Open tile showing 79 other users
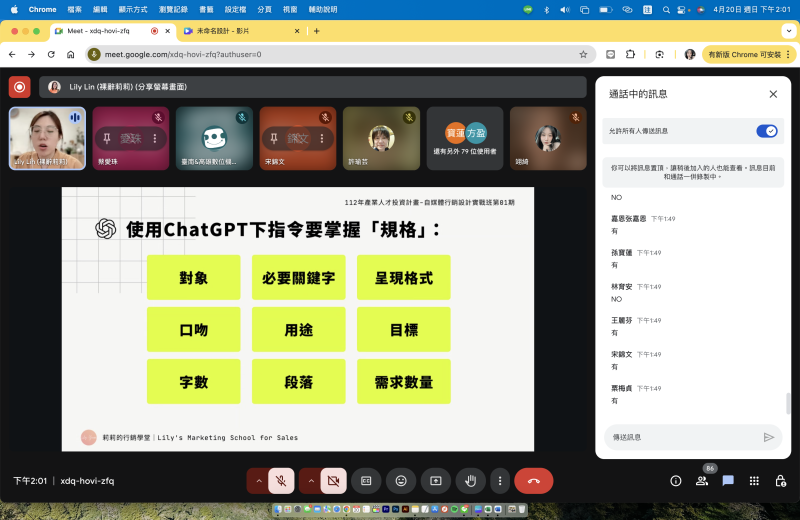 click(465, 138)
